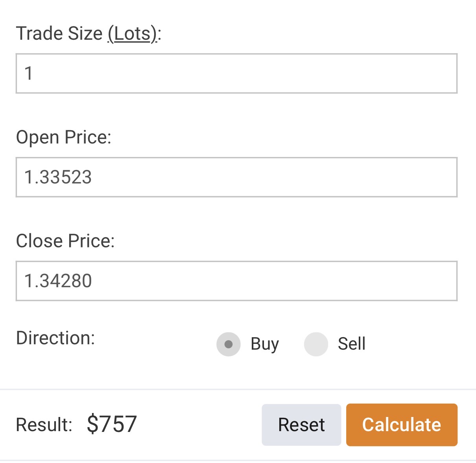This screenshot has width=476, height=463.
Task: Click the colon after the Lots link
Action: (x=159, y=35)
